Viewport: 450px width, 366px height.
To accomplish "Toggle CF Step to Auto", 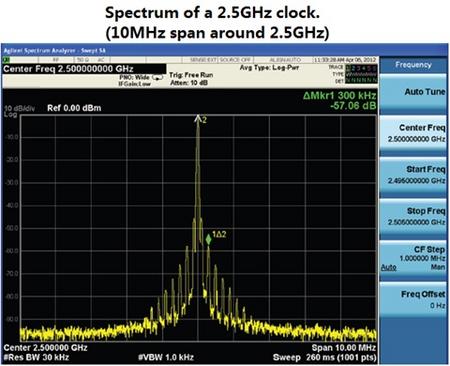I will [389, 267].
